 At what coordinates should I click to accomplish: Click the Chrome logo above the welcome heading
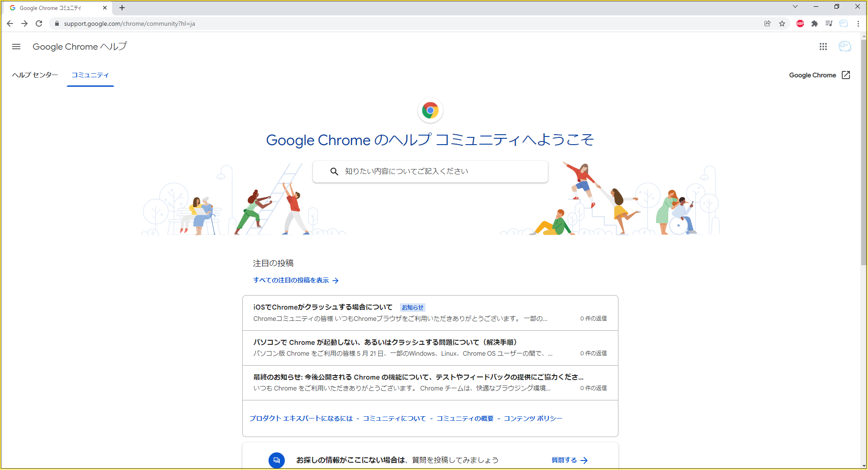click(430, 110)
